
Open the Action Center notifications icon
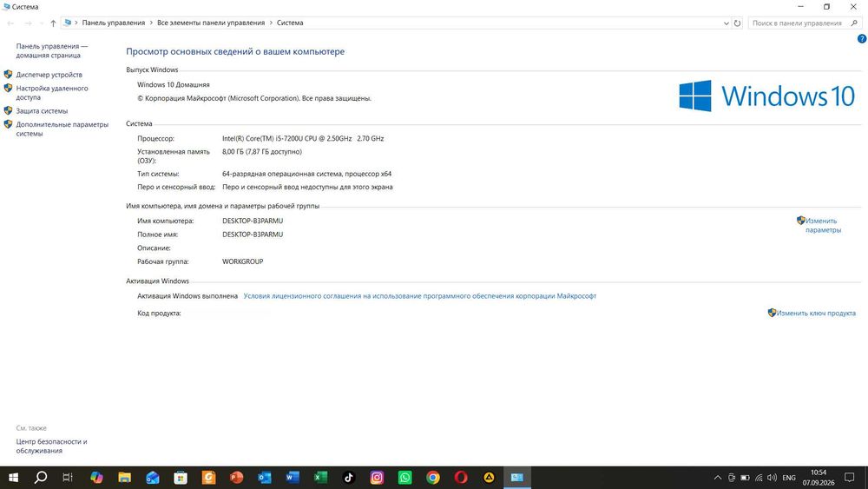pos(849,478)
